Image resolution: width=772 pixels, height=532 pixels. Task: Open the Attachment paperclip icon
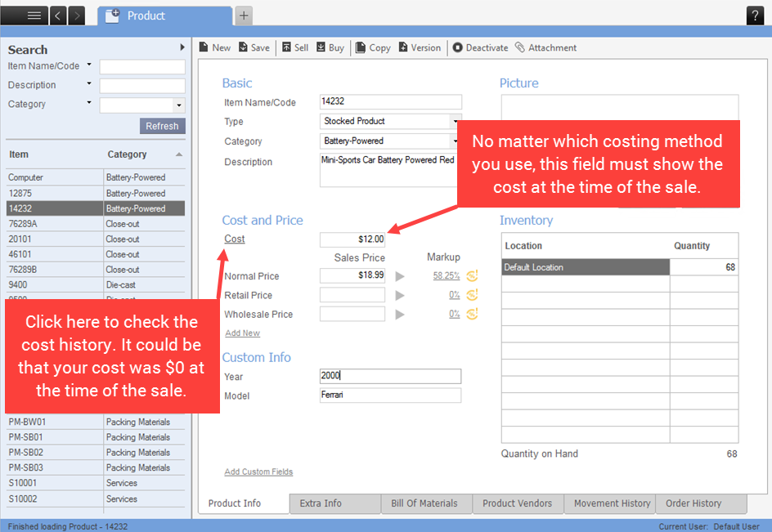point(520,47)
